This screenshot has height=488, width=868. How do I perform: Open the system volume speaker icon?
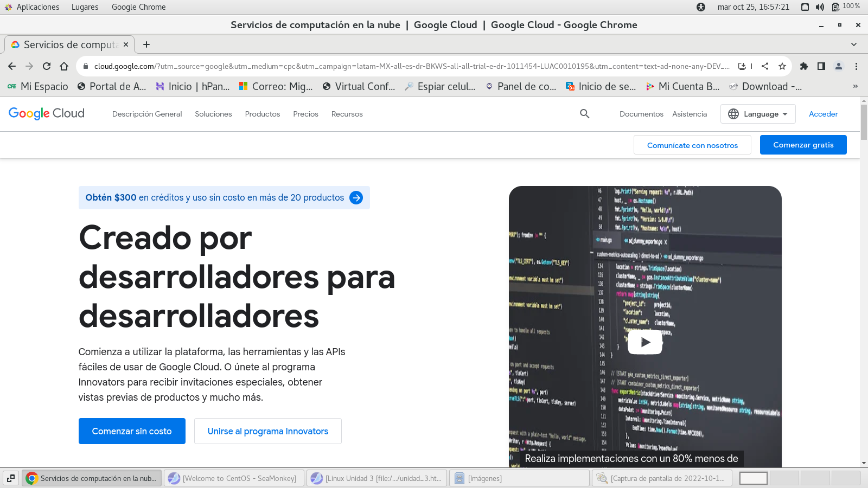[820, 7]
